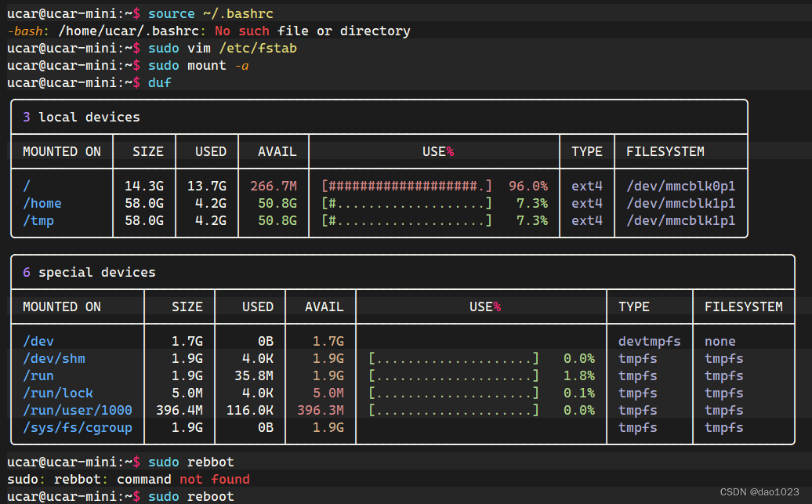The width and height of the screenshot is (812, 504).
Task: Click the /run/user/1000 mount point
Action: 77,410
